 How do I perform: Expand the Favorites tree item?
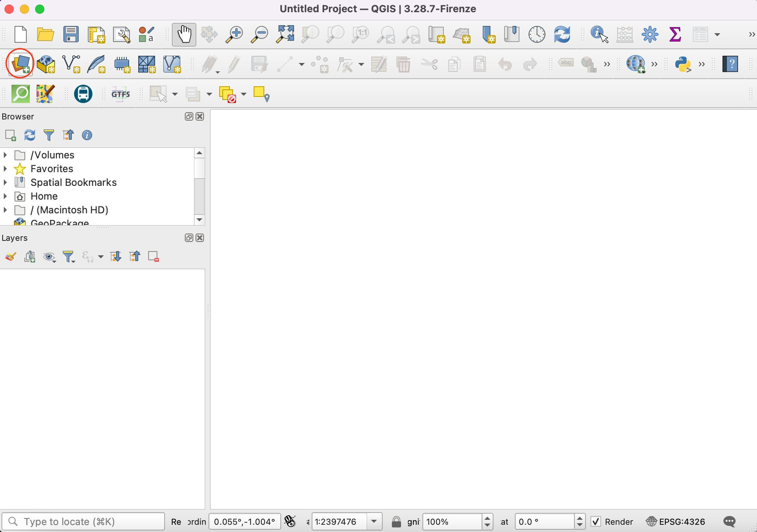click(x=5, y=169)
